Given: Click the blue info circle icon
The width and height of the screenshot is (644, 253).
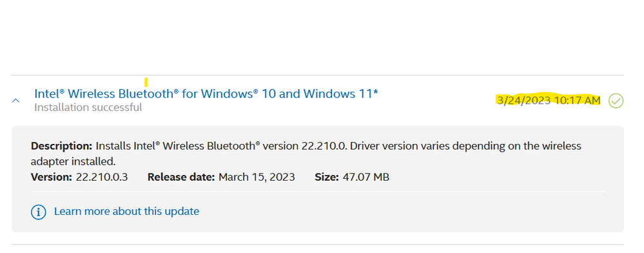Looking at the screenshot, I should (x=39, y=212).
